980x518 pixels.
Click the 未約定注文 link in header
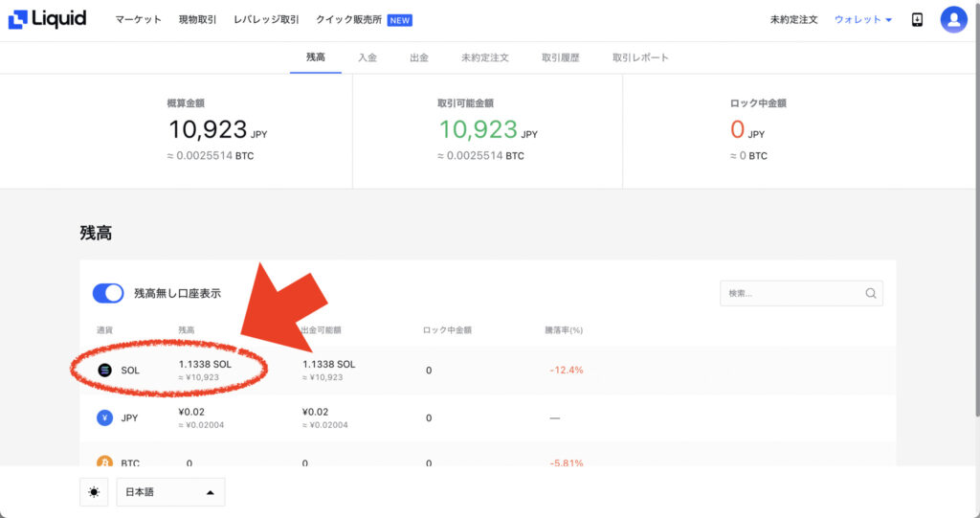click(x=793, y=19)
